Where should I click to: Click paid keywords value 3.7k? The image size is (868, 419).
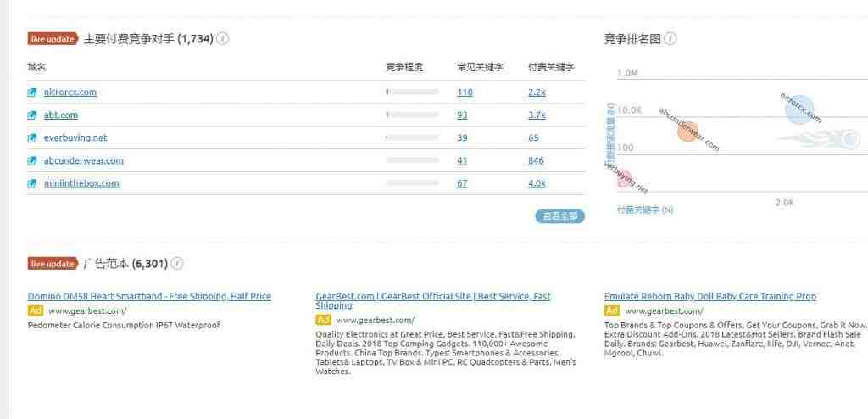click(x=537, y=115)
